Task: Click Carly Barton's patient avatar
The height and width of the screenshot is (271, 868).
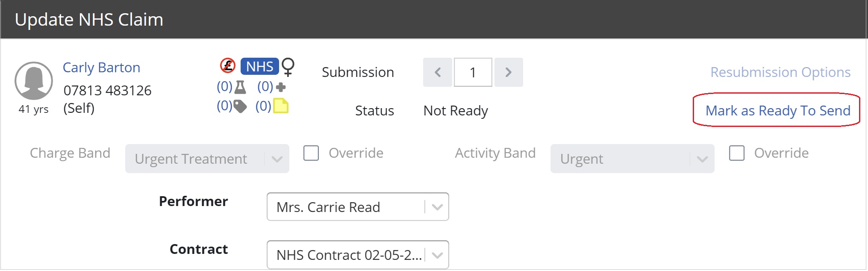Action: point(34,80)
